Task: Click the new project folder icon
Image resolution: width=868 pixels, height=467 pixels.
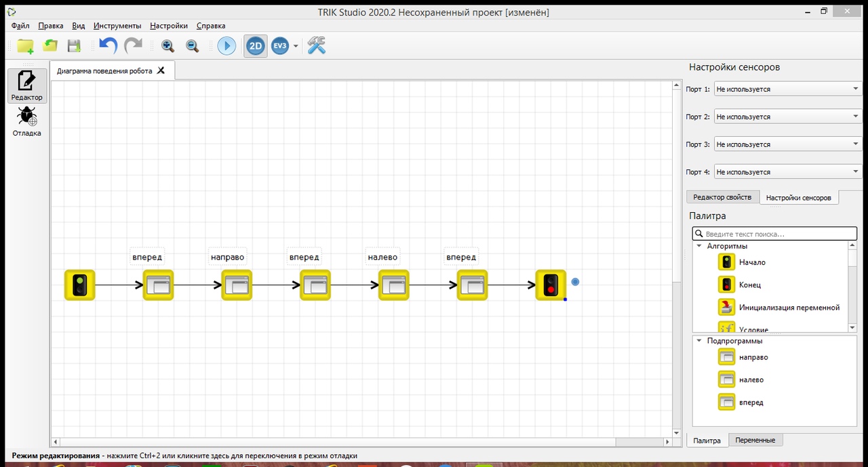Action: (x=25, y=46)
